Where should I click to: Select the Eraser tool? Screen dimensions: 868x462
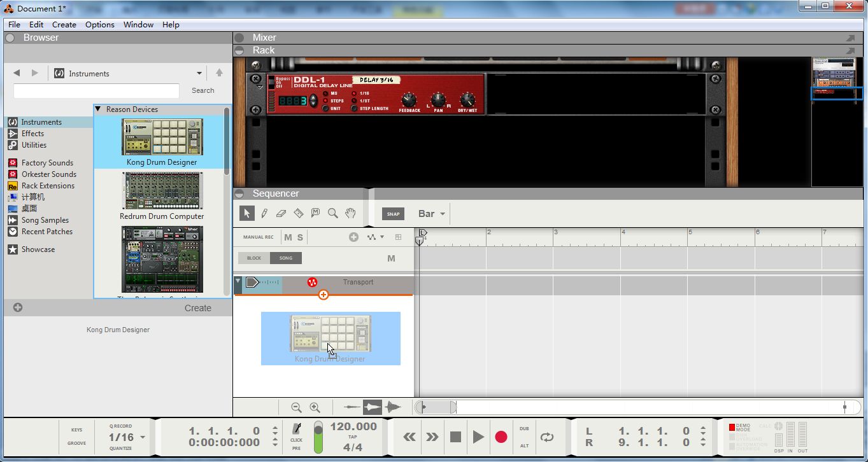tap(281, 213)
